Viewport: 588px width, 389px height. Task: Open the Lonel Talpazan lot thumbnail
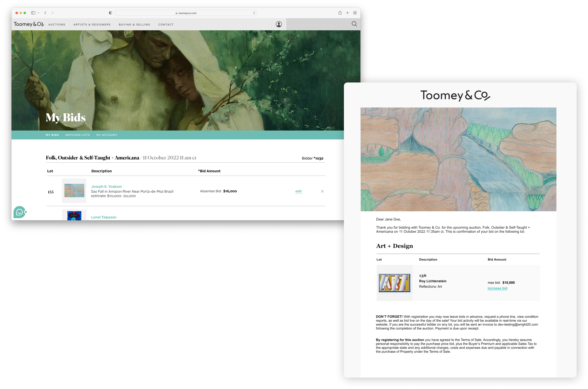(x=74, y=215)
